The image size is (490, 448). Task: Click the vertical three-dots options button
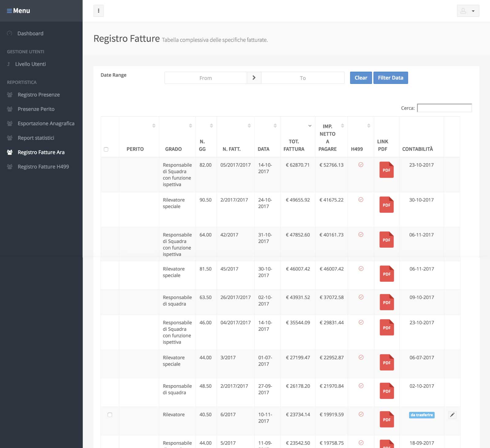(98, 11)
